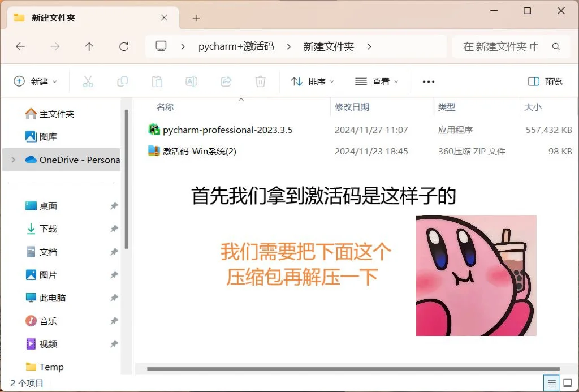Cut the selected file using scissors icon
This screenshot has width=579, height=392.
(88, 81)
